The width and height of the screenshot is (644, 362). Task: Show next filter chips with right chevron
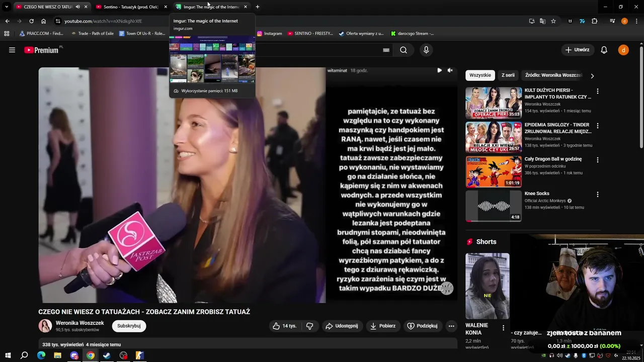coord(592,76)
